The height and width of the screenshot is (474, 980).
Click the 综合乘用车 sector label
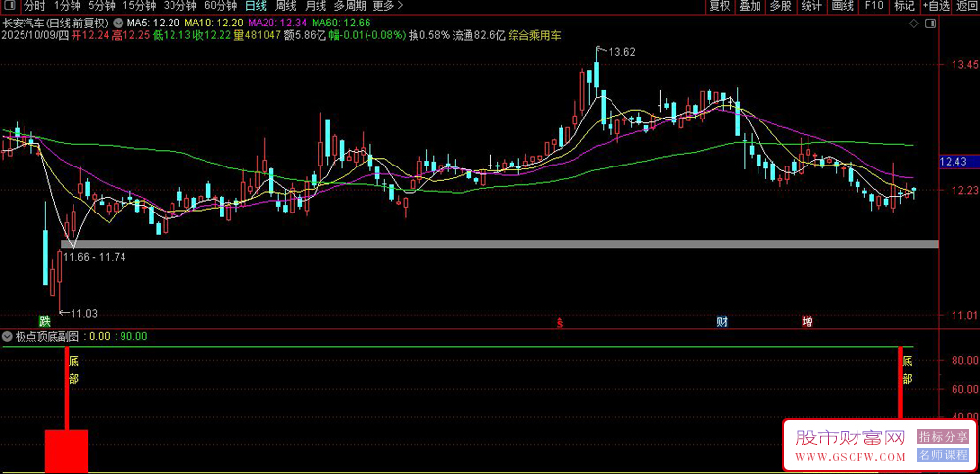(x=535, y=35)
